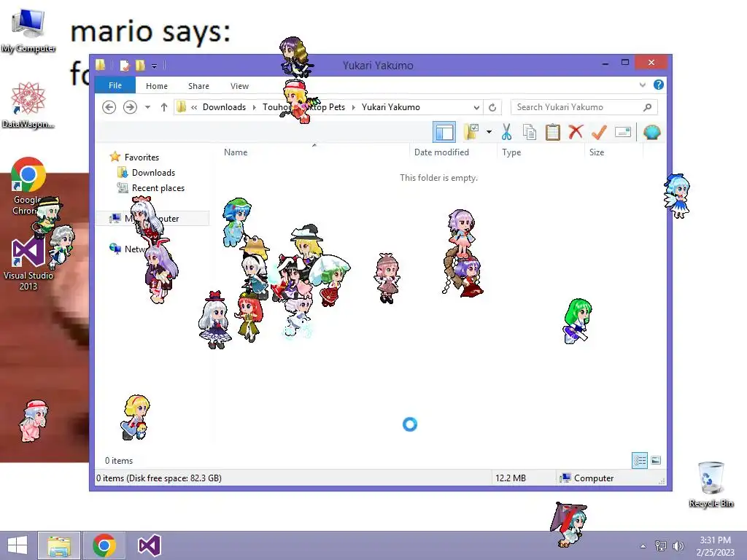
Task: Open Google Chrome desktop shortcut
Action: tap(28, 186)
